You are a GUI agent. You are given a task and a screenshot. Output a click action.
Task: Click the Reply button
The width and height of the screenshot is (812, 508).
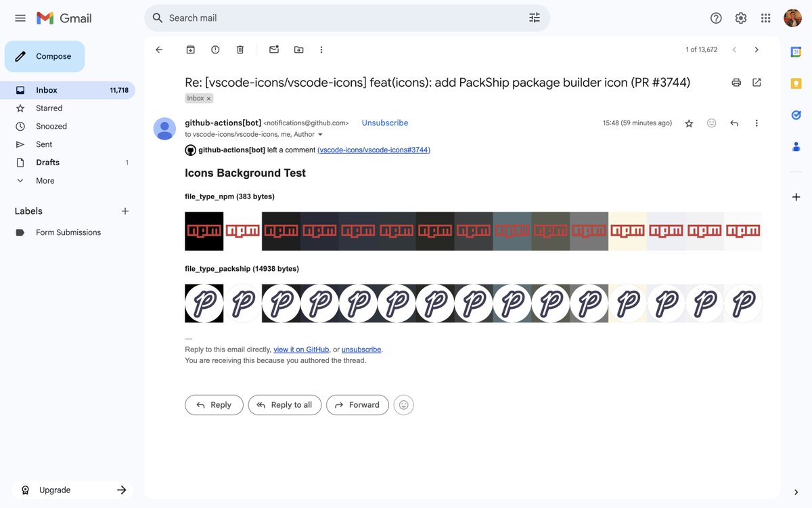click(214, 405)
